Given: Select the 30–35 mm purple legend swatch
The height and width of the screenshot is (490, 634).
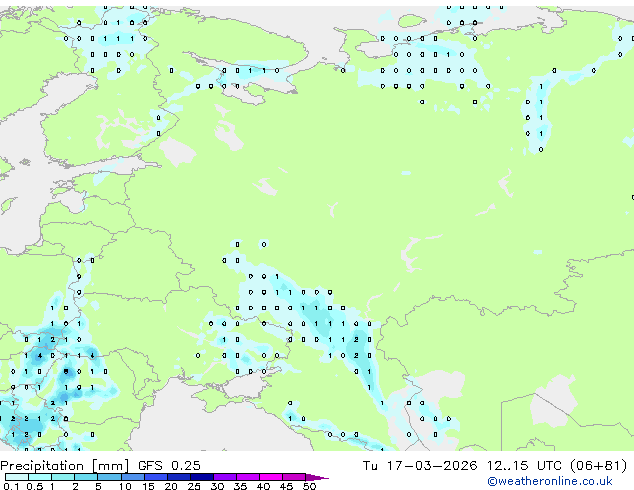Looking at the screenshot, I should pos(224,477).
